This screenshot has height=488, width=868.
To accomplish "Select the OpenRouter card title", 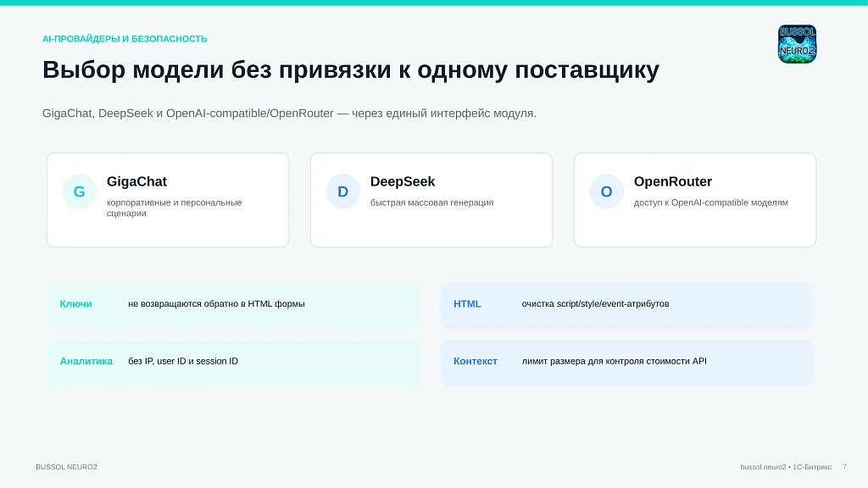I will 672,181.
